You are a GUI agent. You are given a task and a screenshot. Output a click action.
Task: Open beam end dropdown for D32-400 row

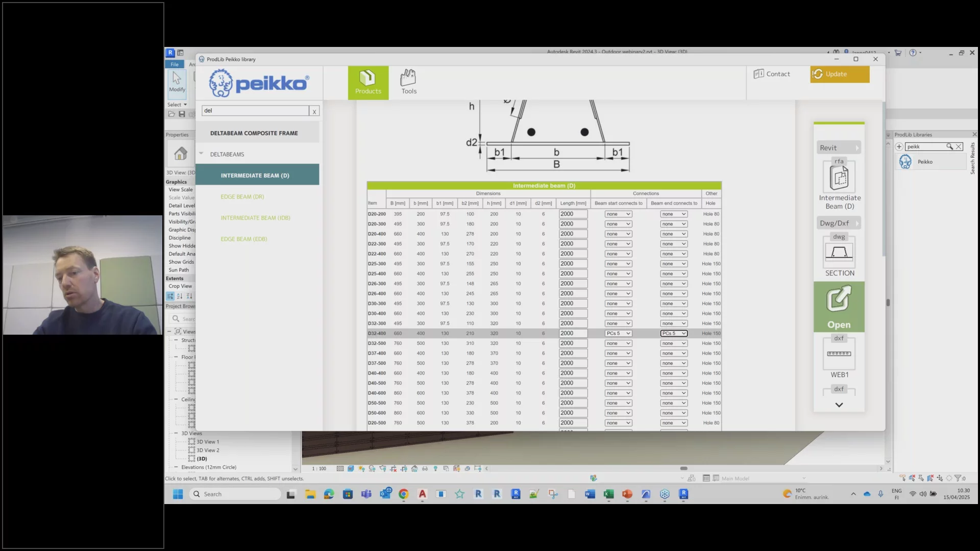tap(674, 333)
